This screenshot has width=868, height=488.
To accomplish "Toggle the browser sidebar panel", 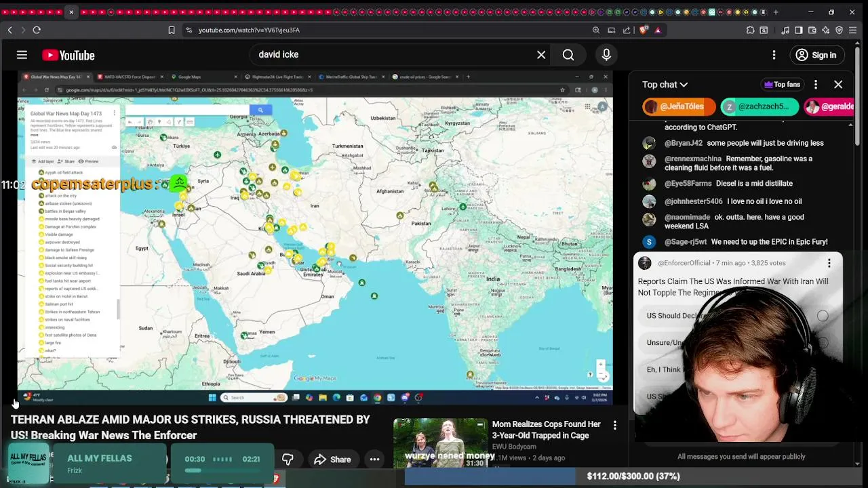I will tap(799, 30).
